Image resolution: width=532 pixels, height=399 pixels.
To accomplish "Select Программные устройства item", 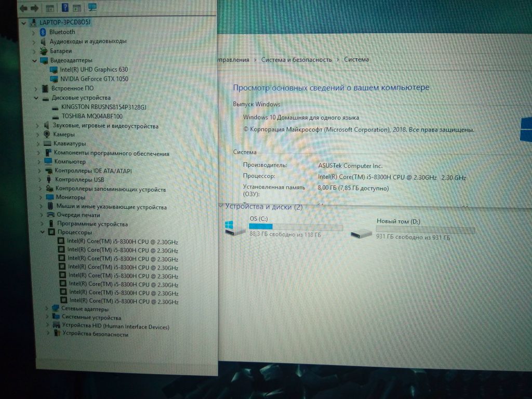I will coord(92,224).
